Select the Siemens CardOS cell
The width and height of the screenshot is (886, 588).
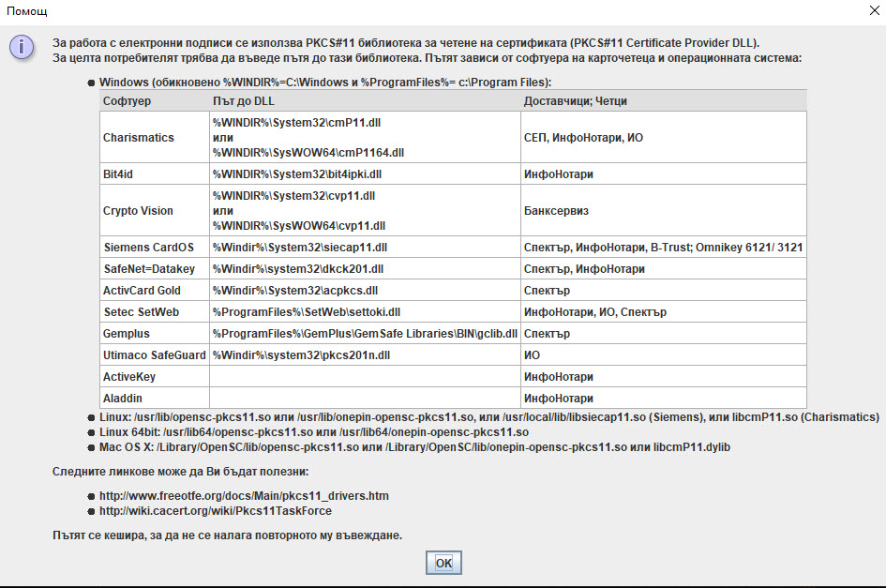click(x=155, y=247)
